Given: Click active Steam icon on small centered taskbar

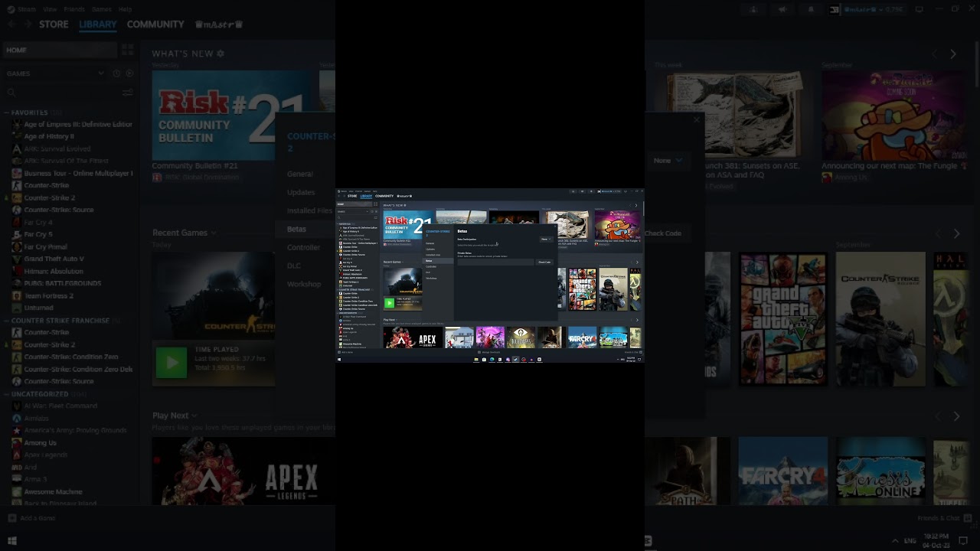Looking at the screenshot, I should pos(515,360).
